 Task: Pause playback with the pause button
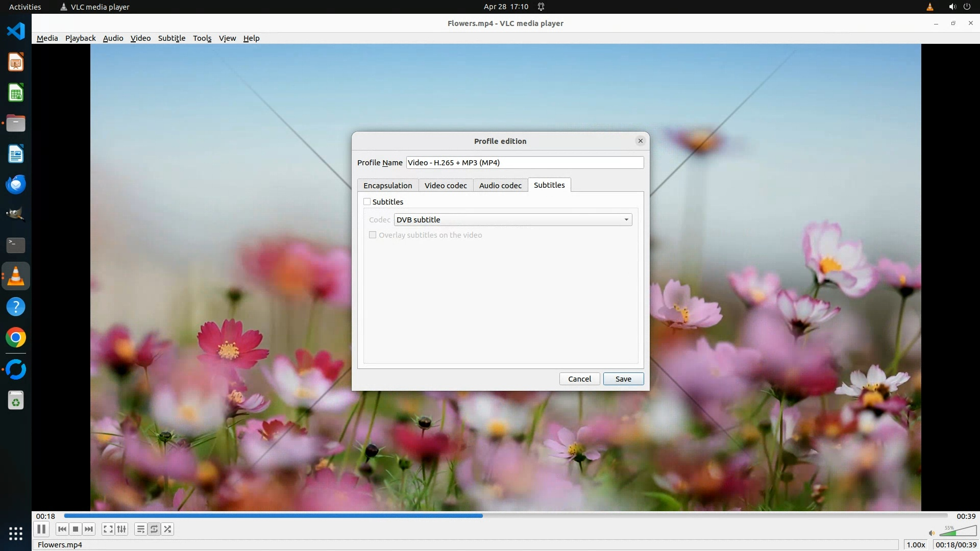(41, 529)
